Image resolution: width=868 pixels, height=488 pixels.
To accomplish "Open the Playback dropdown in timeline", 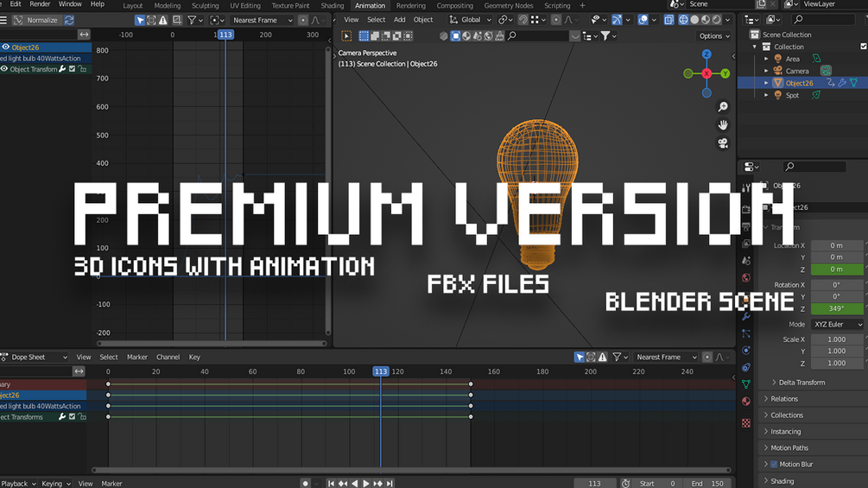I will (18, 484).
